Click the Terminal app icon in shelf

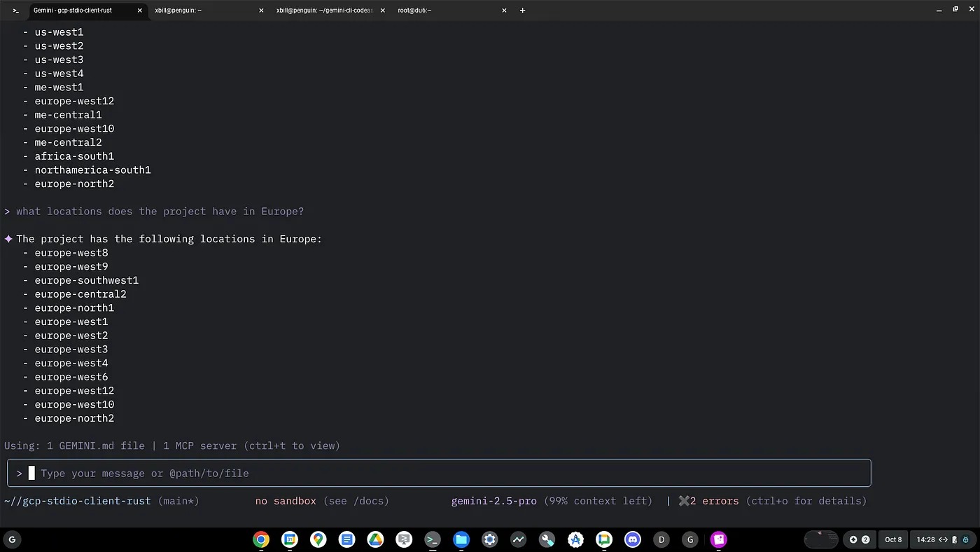pyautogui.click(x=433, y=539)
